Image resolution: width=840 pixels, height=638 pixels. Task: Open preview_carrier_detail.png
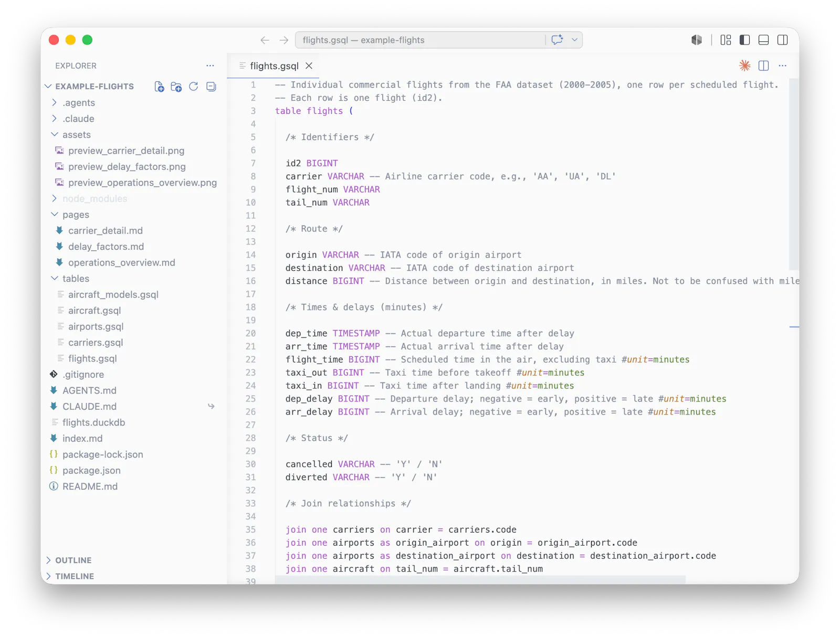click(126, 151)
